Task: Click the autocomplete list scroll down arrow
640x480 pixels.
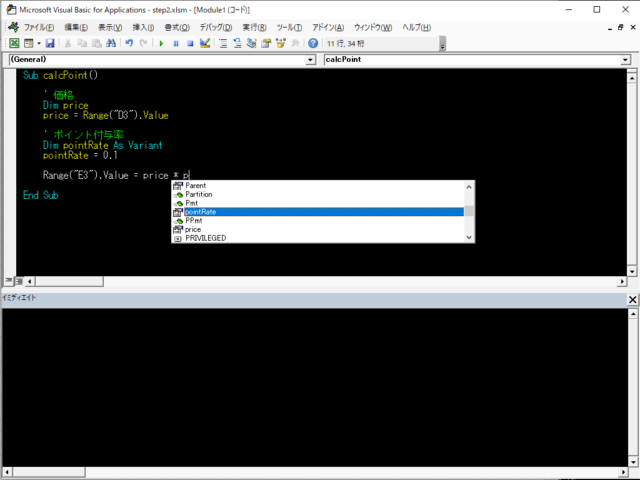Action: [469, 237]
